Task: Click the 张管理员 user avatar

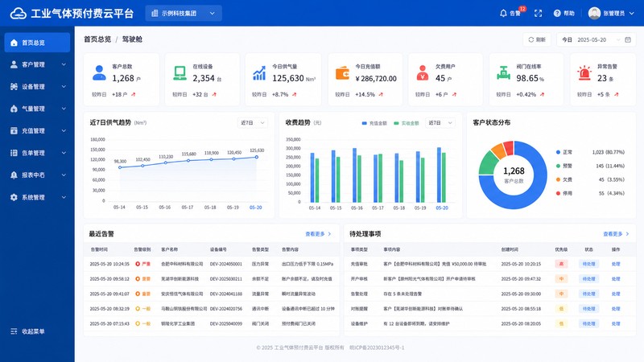Action: click(x=594, y=13)
